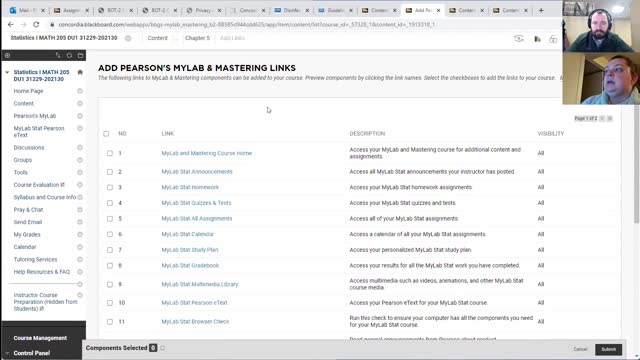Reload the Blackboard page
The height and width of the screenshot is (360, 640).
tap(36, 24)
